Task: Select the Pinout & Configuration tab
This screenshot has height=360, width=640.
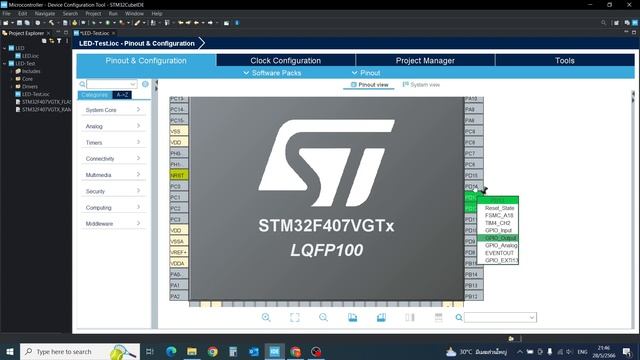Action: tap(146, 60)
